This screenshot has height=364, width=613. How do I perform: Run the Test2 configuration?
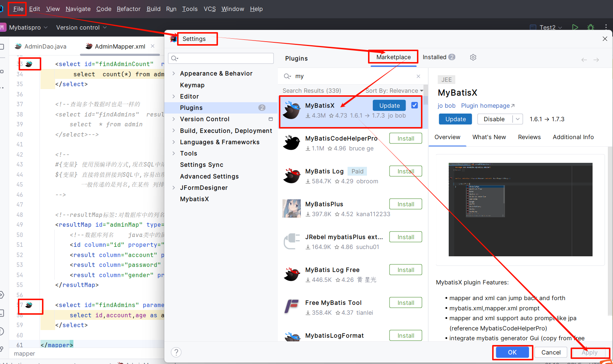coord(575,27)
